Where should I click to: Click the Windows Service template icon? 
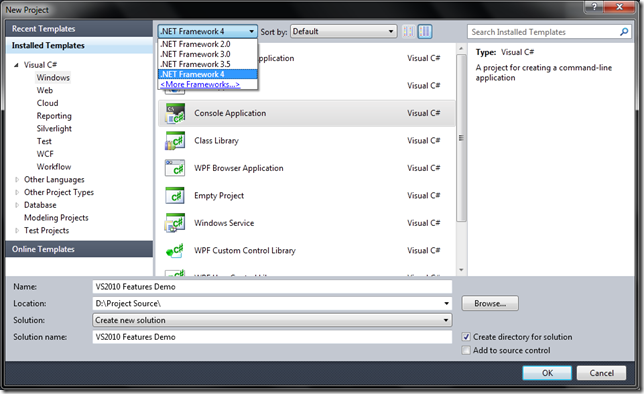(175, 223)
